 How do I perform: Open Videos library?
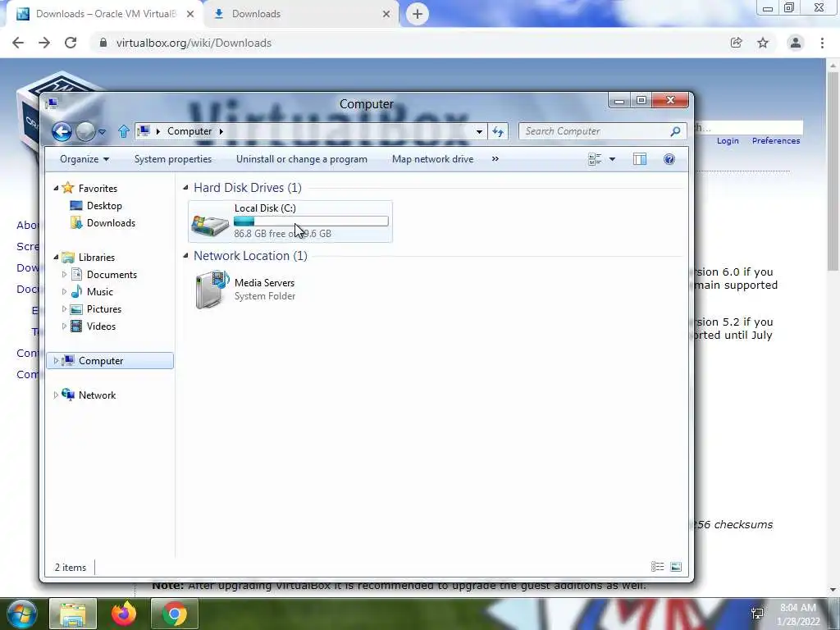101,326
